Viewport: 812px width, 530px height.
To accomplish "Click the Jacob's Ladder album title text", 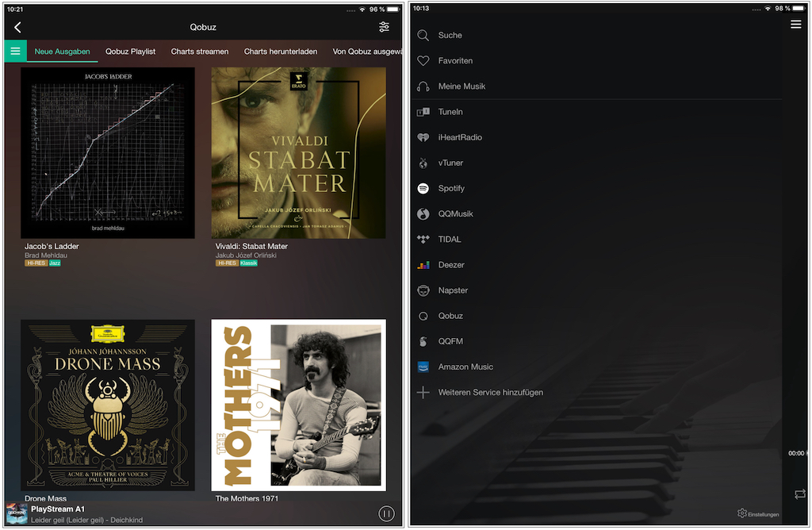I will [52, 246].
